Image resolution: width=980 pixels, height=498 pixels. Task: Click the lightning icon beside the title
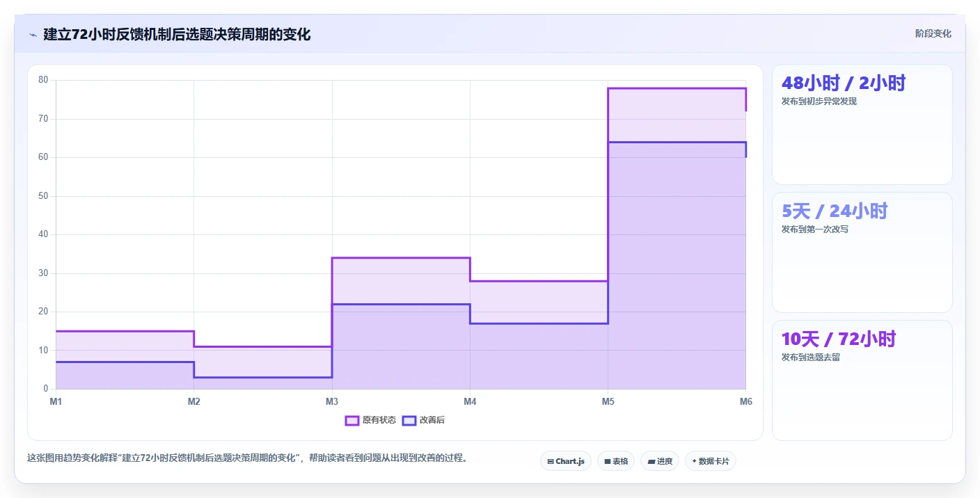pyautogui.click(x=33, y=34)
